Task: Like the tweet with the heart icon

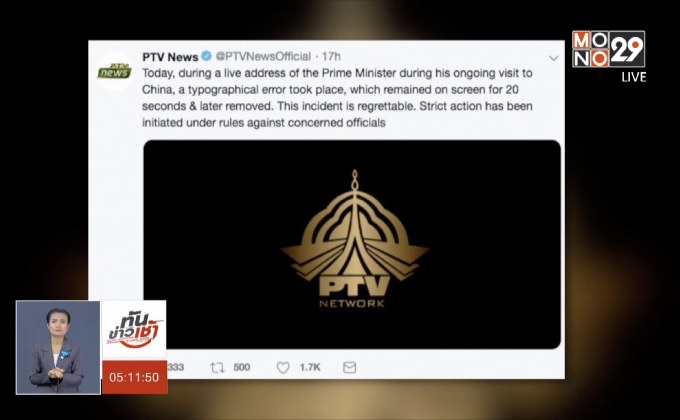Action: 283,368
